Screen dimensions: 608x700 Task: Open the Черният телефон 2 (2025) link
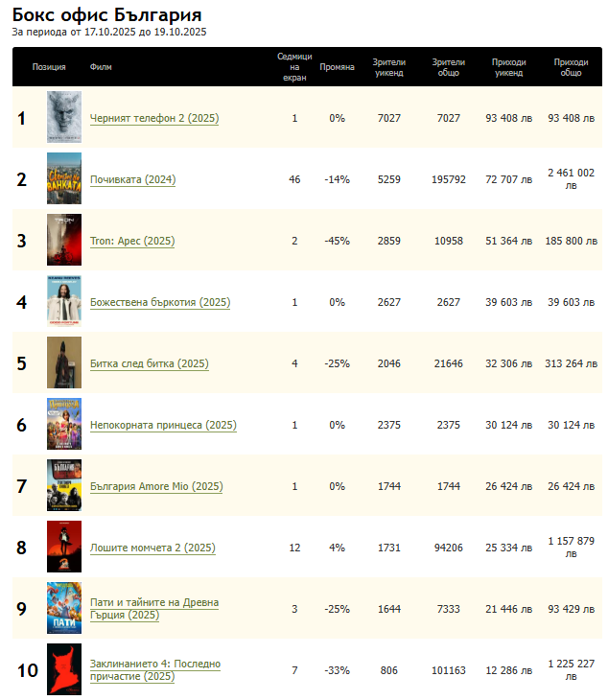tap(154, 119)
